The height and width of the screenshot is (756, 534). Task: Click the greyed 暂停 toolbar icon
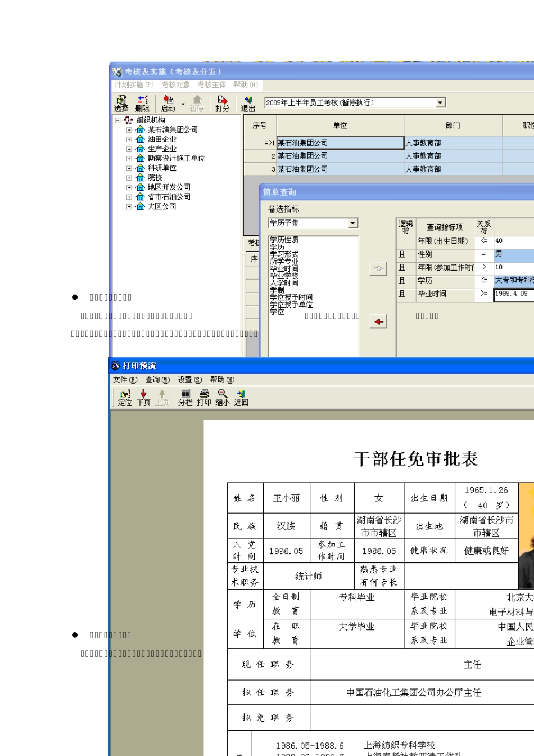tap(197, 103)
